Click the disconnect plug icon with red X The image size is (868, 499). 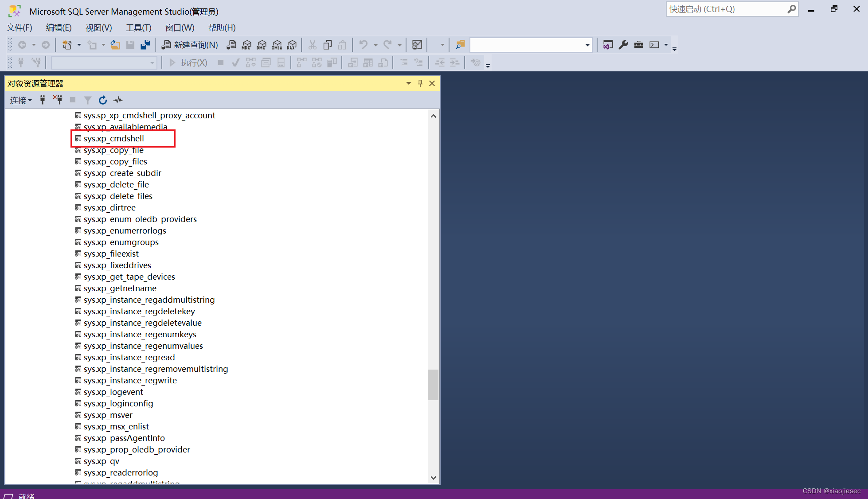(x=58, y=100)
